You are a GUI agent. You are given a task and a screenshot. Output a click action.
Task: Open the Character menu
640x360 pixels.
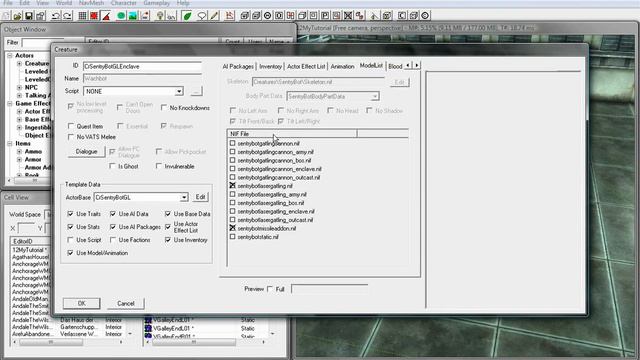pos(124,3)
